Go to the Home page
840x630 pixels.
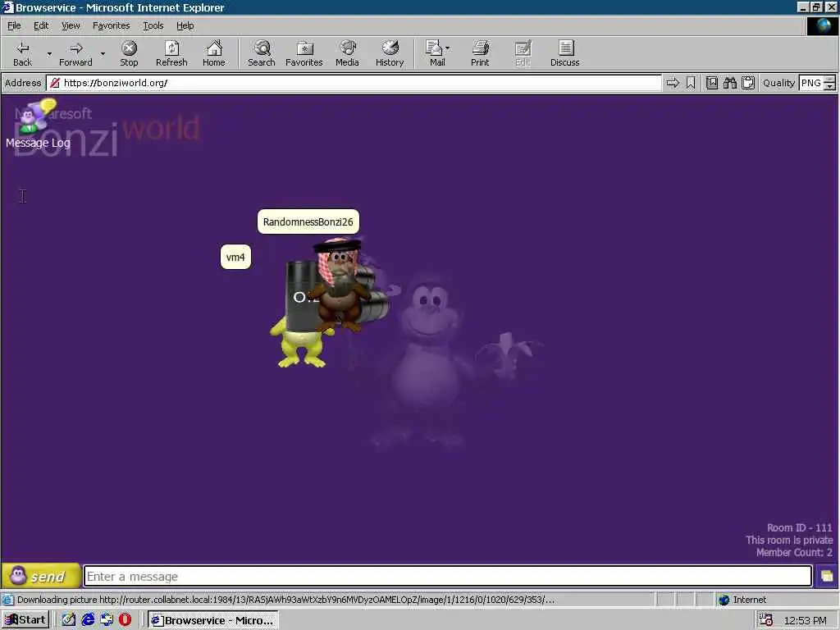pyautogui.click(x=214, y=53)
